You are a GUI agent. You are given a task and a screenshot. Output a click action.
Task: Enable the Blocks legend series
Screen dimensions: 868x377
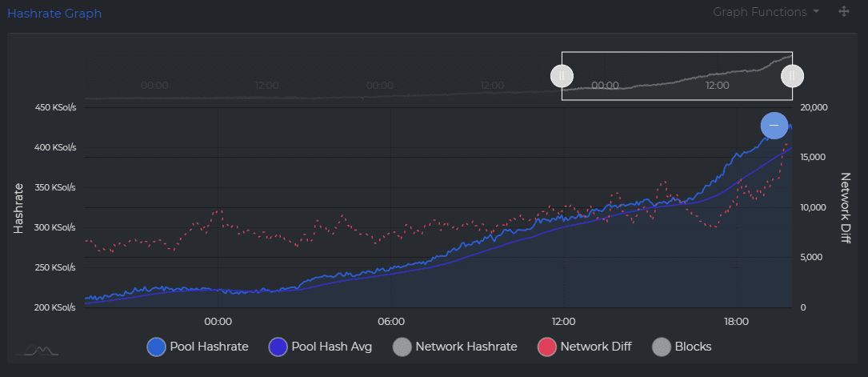click(x=682, y=347)
